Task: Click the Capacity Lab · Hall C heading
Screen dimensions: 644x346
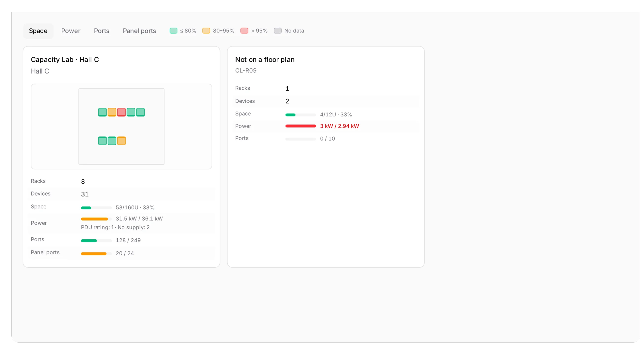Action: [x=65, y=59]
